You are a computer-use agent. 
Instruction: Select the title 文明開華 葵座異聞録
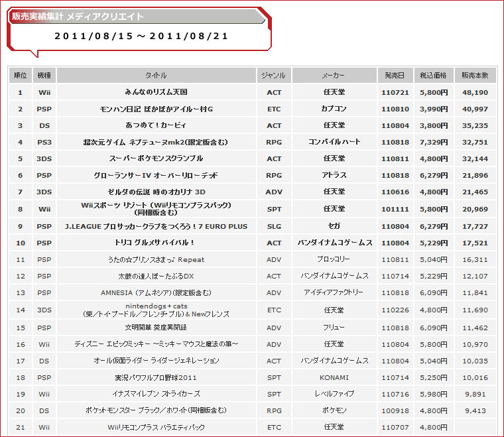[157, 328]
